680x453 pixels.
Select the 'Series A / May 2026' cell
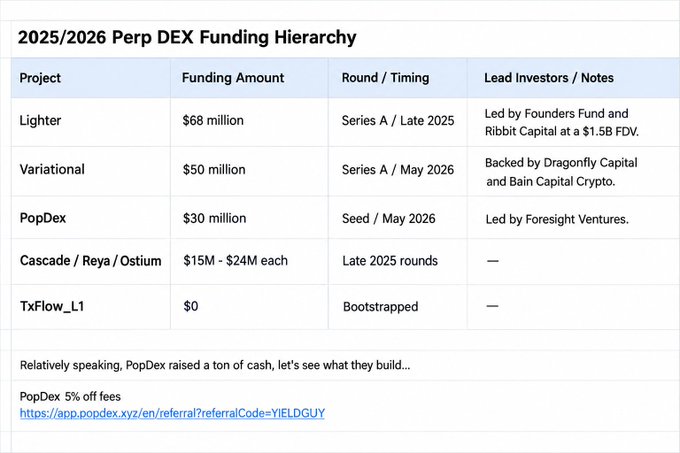point(398,169)
